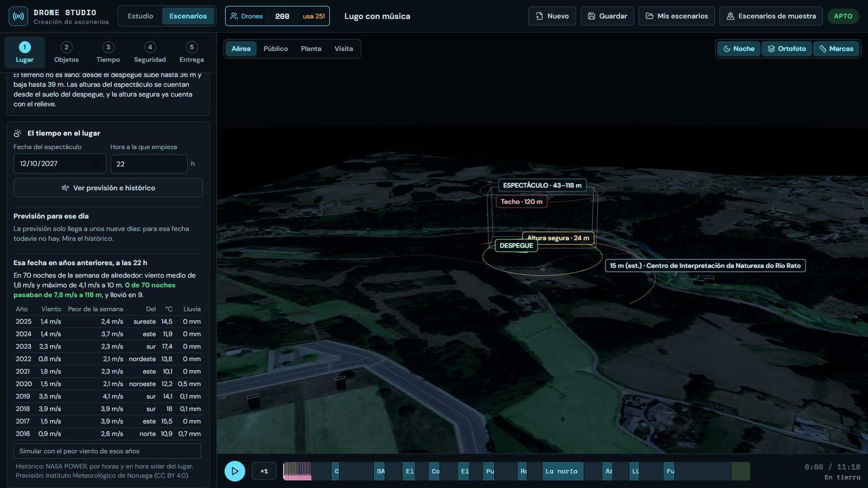The image size is (868, 488).
Task: Click the Hora a la que empieza field
Action: coord(149,164)
